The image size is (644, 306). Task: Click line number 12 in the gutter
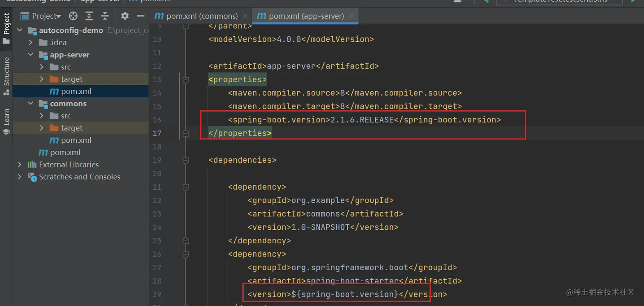coord(157,66)
